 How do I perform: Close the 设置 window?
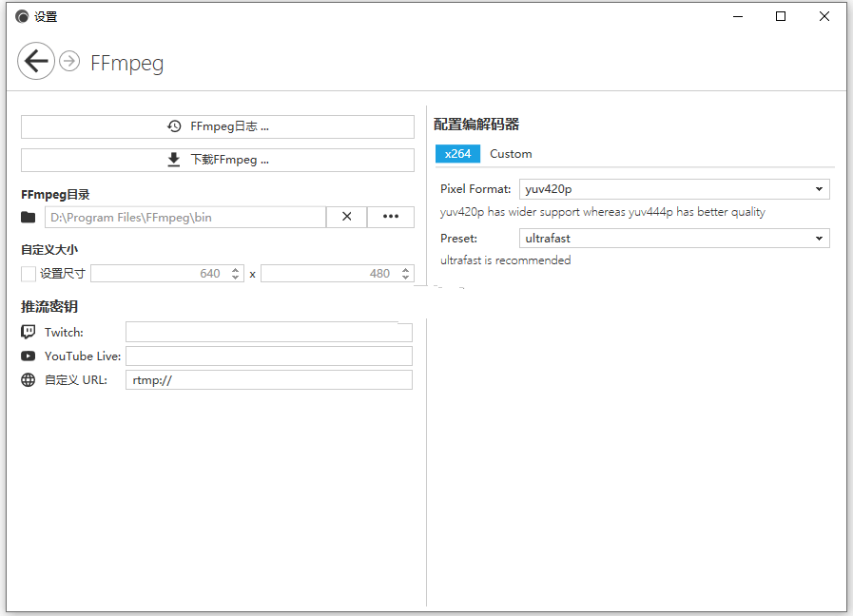(x=824, y=16)
